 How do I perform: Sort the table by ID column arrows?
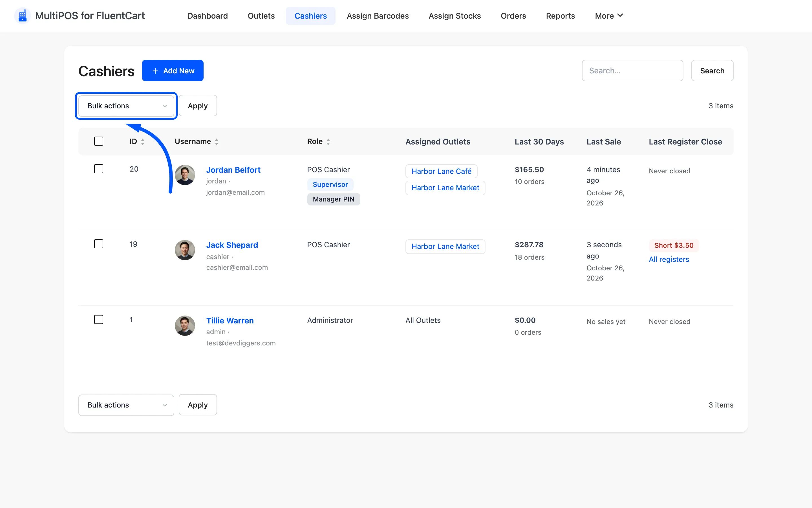(x=143, y=142)
